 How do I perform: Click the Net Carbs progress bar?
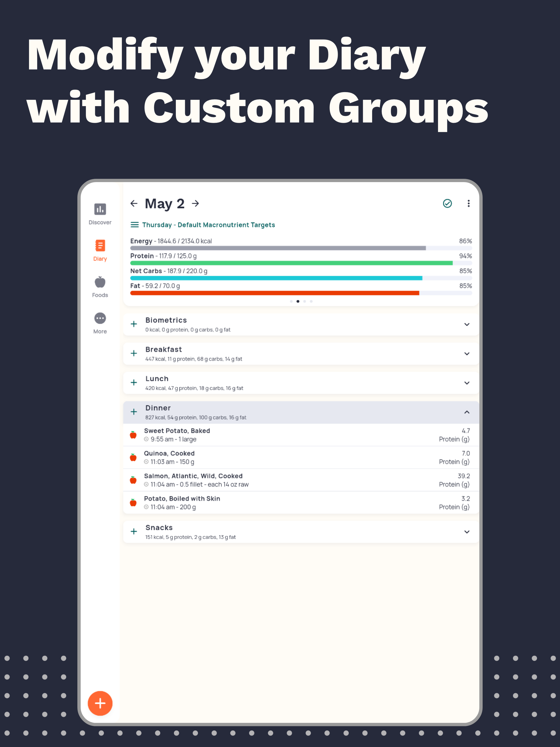(x=301, y=278)
